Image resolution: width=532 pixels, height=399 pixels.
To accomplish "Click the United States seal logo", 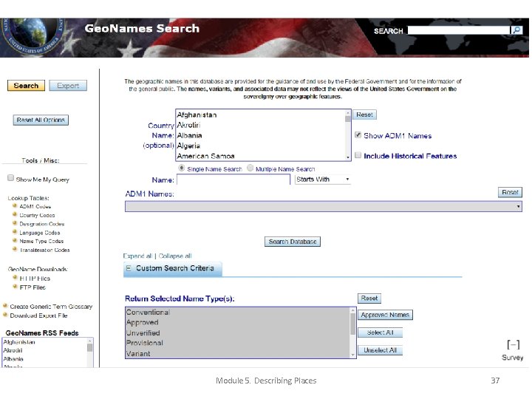I will pos(33,38).
